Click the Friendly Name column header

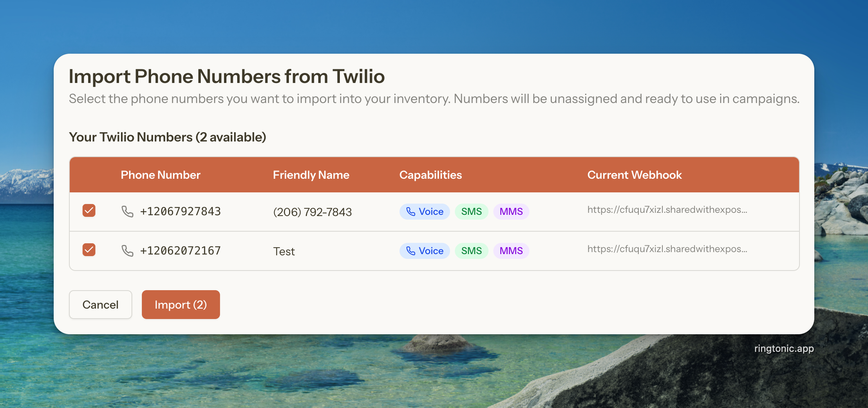(311, 175)
